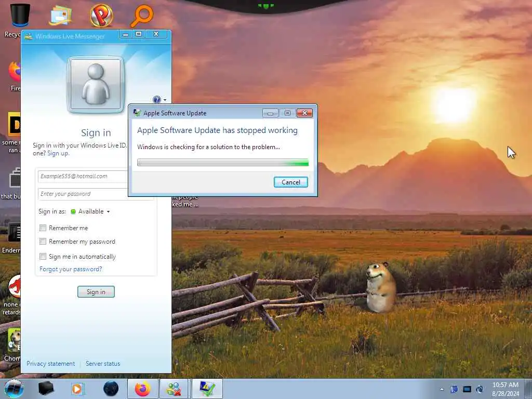
Task: Open the help menu arrow in Messenger
Action: point(165,100)
